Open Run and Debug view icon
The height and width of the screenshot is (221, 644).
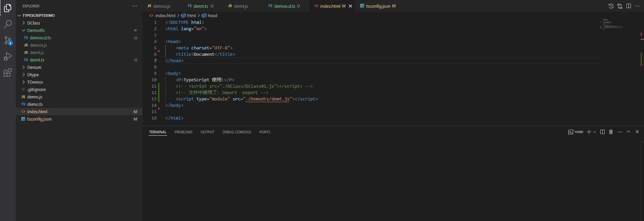click(x=8, y=56)
